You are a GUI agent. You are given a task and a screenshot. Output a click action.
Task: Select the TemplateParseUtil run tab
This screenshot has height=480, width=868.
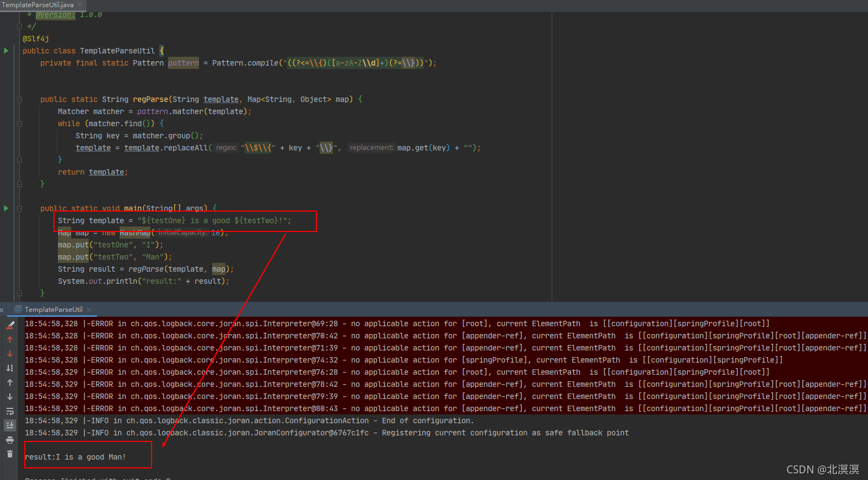53,310
